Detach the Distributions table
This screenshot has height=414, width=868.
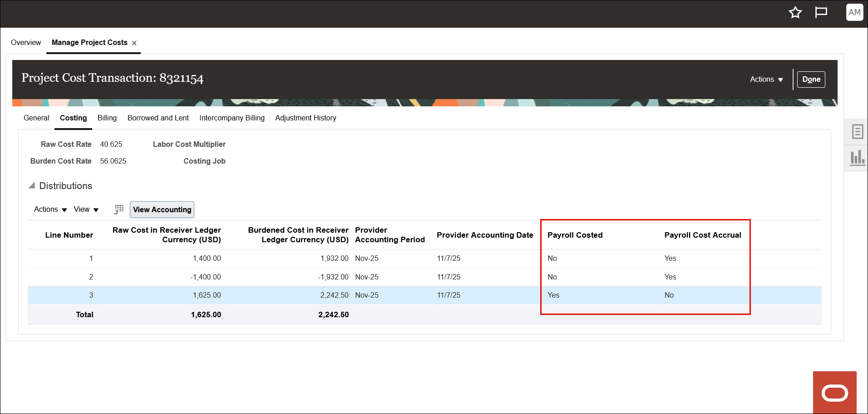tap(118, 209)
